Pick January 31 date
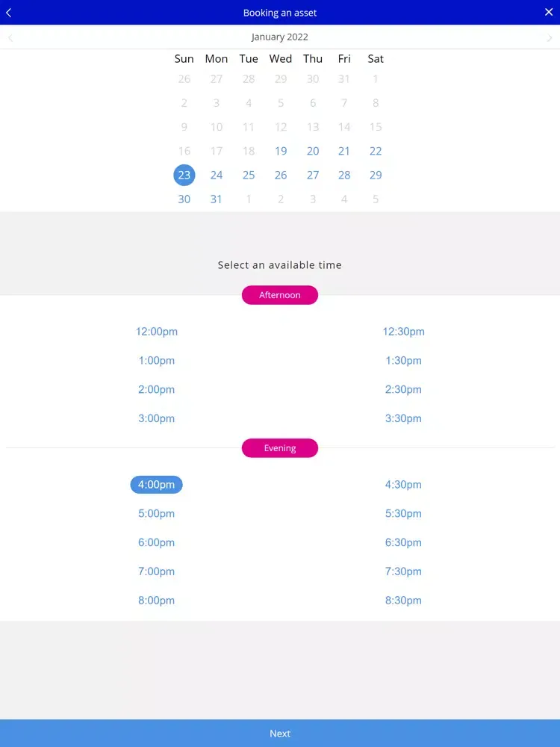 (217, 199)
